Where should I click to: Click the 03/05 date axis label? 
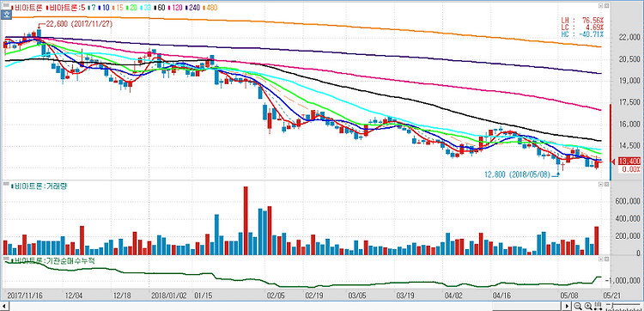point(357,296)
